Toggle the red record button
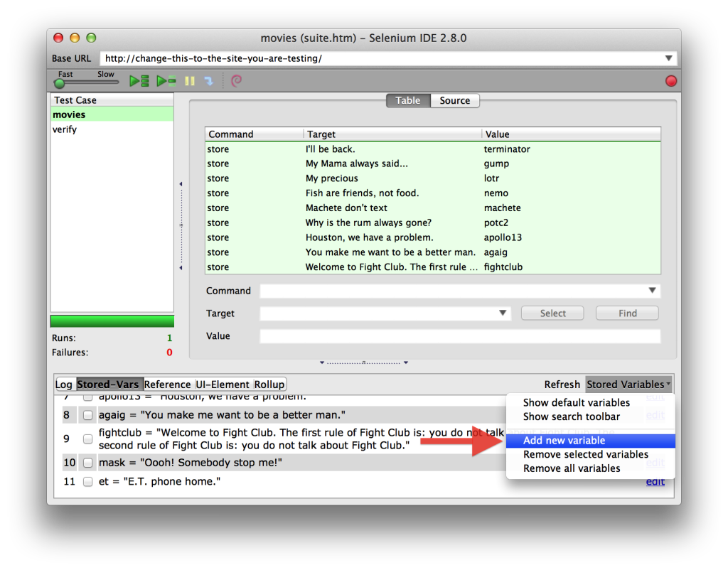Viewport: 728px width, 570px height. point(671,81)
